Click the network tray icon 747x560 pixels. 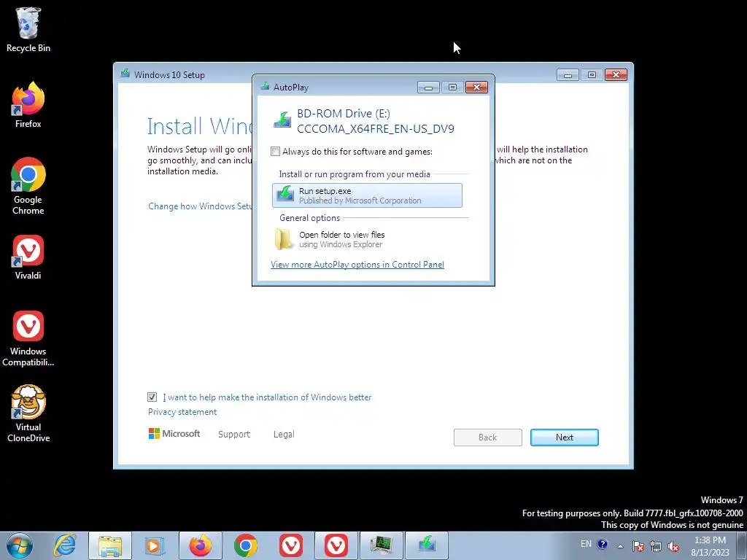656,545
